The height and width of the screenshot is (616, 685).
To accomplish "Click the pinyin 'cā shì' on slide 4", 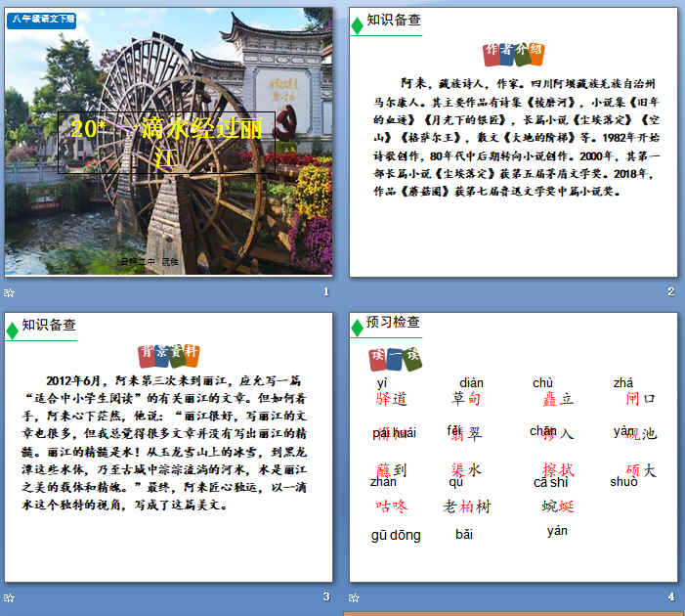I will point(550,482).
